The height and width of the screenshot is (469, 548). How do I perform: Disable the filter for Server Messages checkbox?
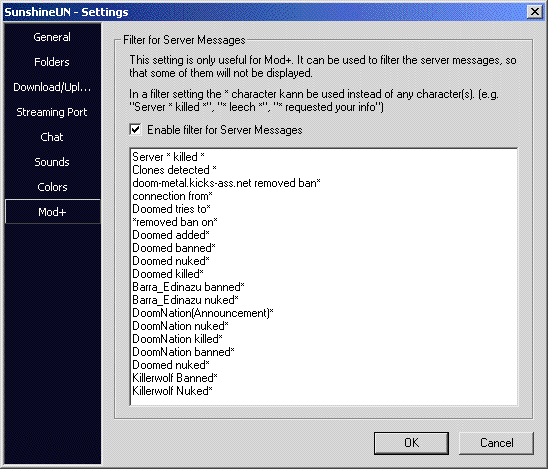135,130
